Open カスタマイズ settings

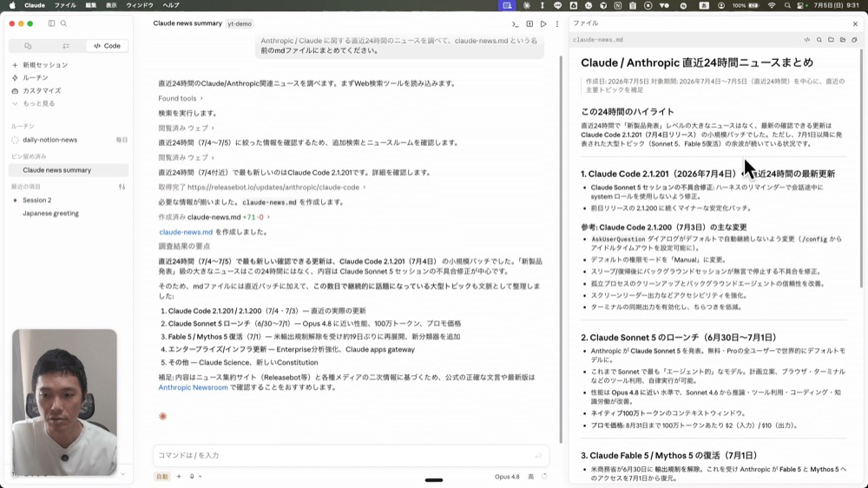click(x=42, y=90)
